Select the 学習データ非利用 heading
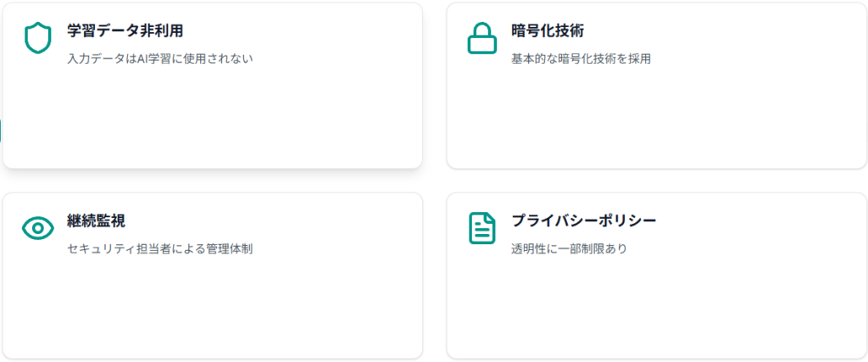Viewport: 868px width, 362px height. 125,31
